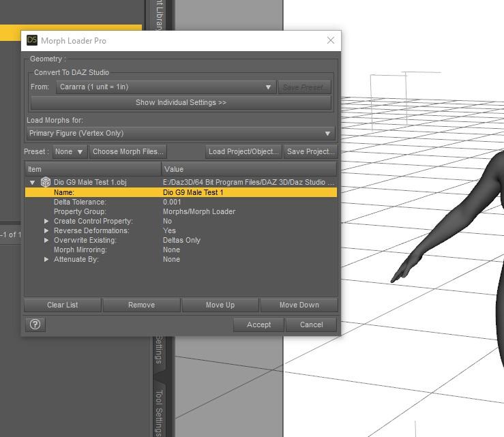Select the Morph Mirroring row label
Viewport: 504px width, 437px height.
80,250
